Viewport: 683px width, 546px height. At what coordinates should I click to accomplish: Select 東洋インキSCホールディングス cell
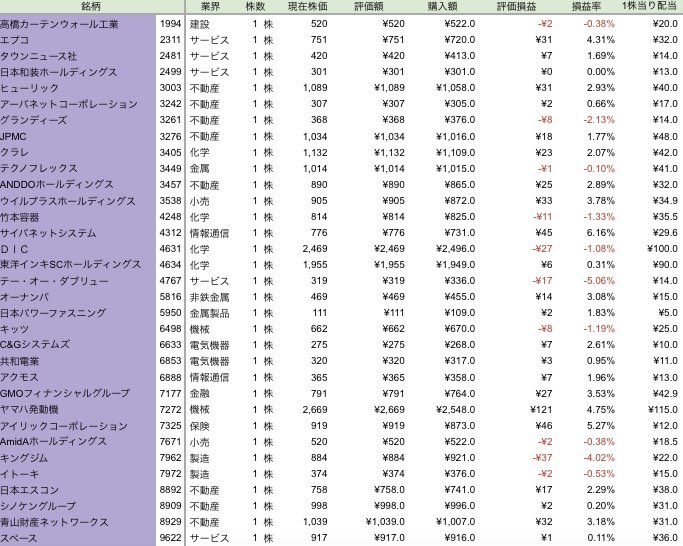(71, 265)
